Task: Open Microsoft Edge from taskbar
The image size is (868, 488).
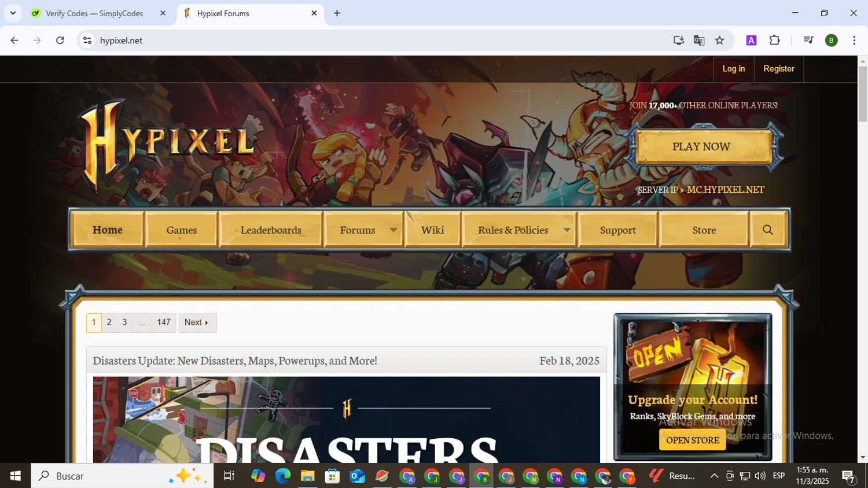Action: pos(282,476)
